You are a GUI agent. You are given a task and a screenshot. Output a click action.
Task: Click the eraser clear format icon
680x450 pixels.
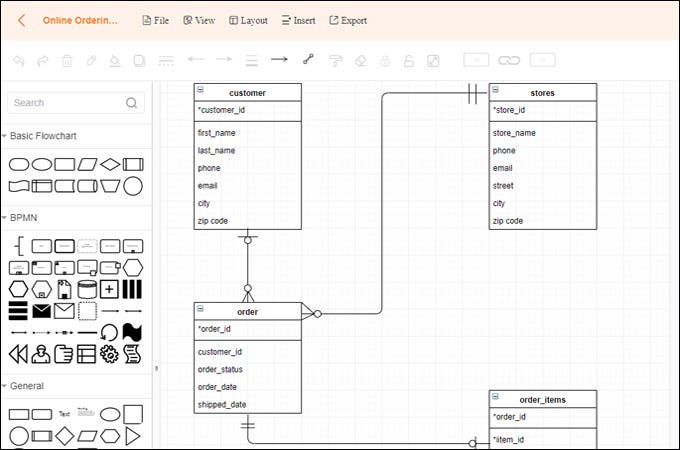tap(360, 61)
